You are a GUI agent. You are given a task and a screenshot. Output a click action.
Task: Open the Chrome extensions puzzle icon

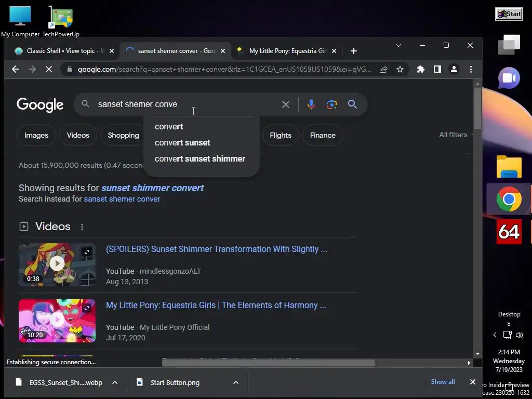421,69
